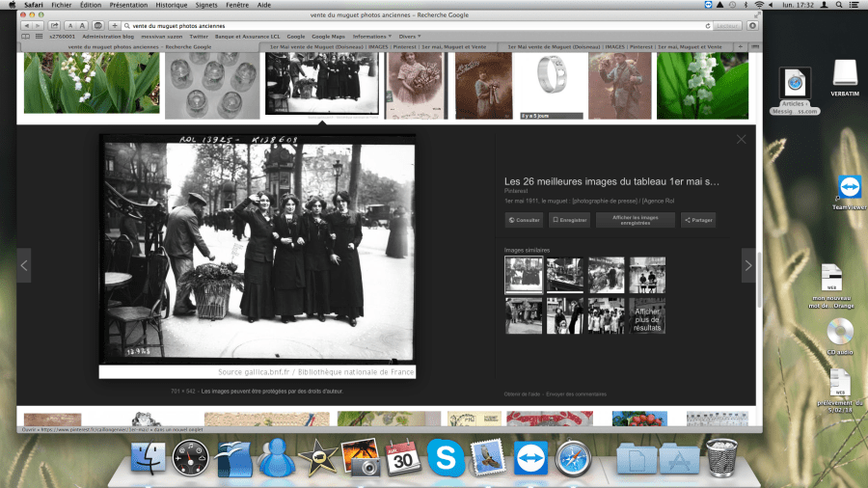Close the image preview panel
Viewport: 868px width, 488px height.
(741, 139)
